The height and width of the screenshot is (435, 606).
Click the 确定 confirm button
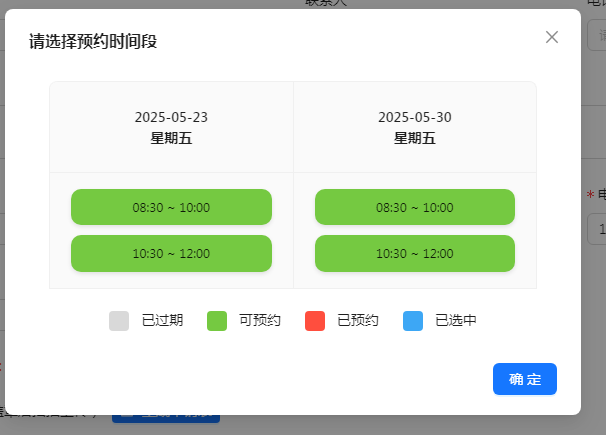click(x=524, y=379)
